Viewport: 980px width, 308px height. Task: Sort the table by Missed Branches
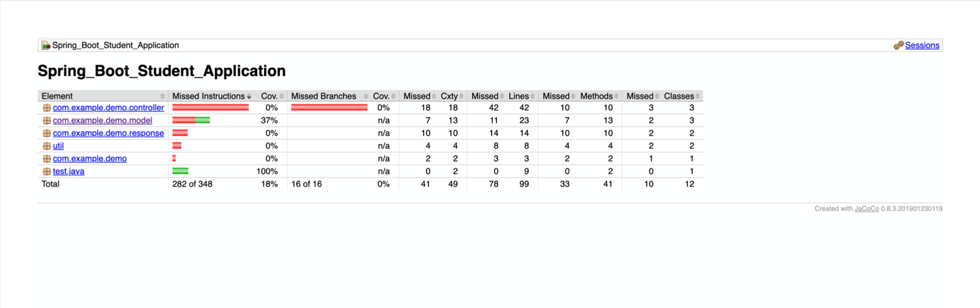coord(323,96)
